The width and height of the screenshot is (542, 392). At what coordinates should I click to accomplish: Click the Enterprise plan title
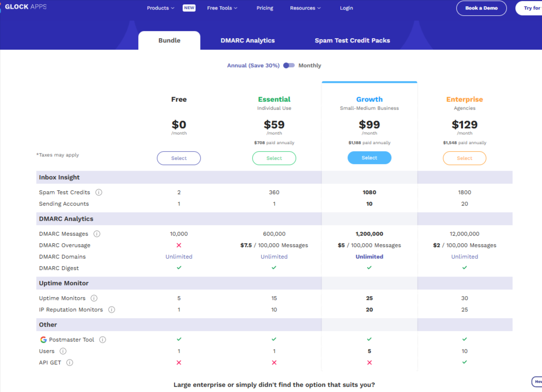pyautogui.click(x=465, y=99)
